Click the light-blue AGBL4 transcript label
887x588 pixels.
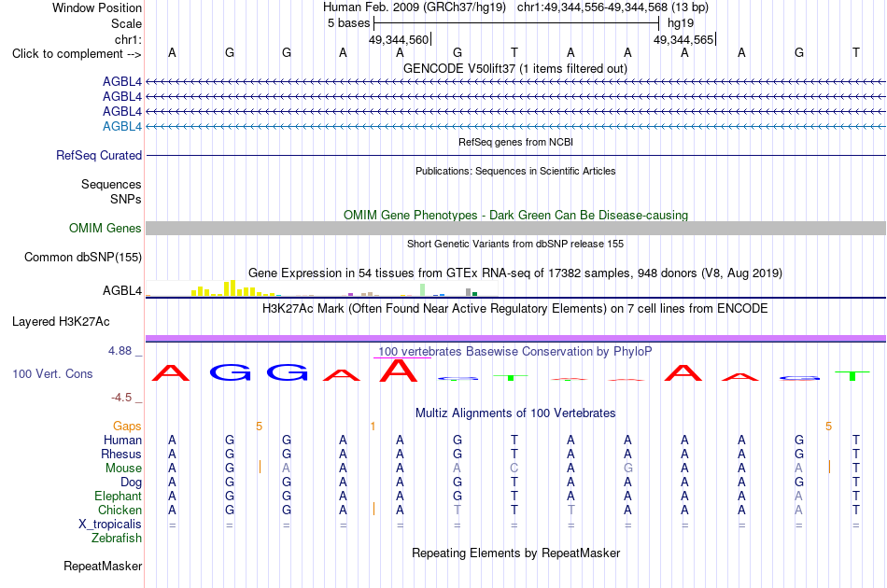122,127
